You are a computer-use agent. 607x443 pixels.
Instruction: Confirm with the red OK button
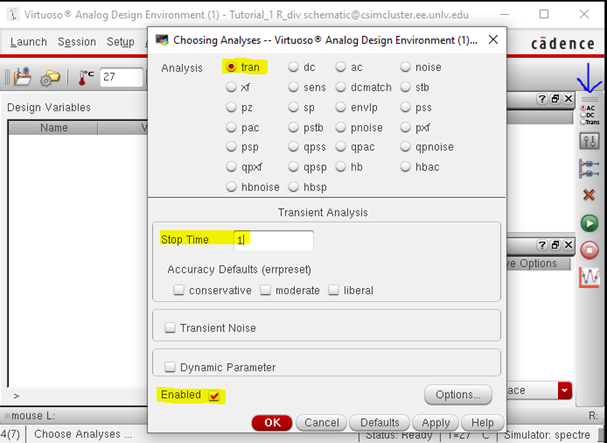point(272,422)
